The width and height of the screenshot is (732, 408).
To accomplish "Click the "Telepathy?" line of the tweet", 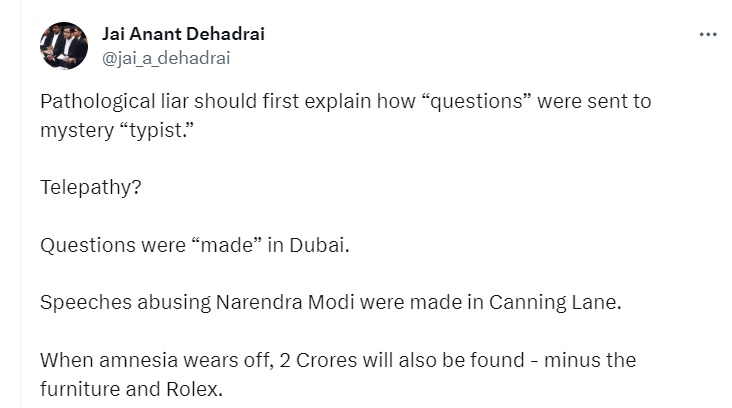I will point(91,188).
